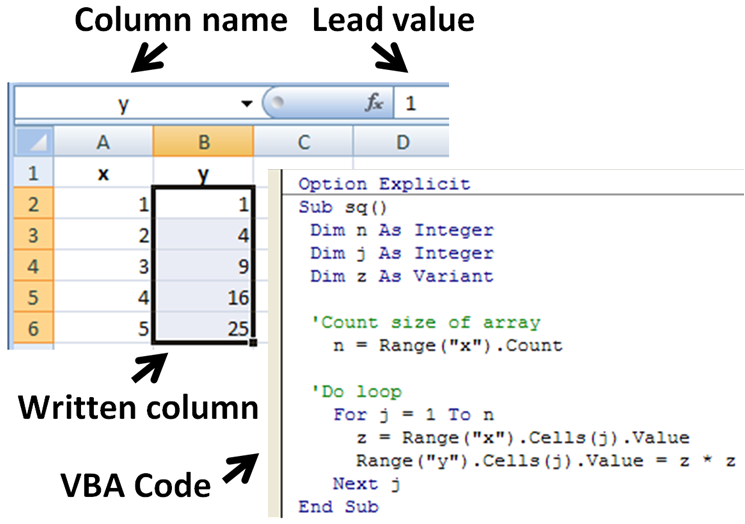745x524 pixels.
Task: Click cell A1 containing x
Action: [103, 174]
